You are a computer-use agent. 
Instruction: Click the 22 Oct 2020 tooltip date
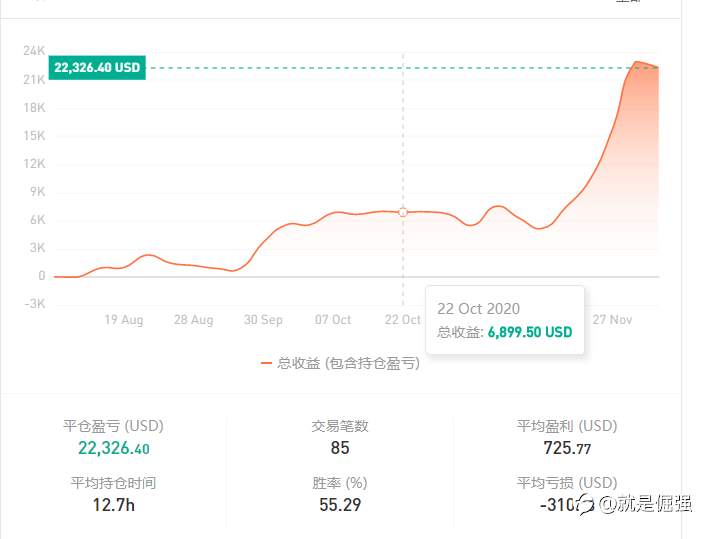click(x=478, y=309)
